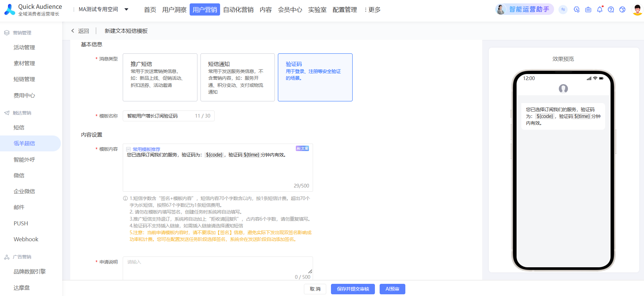Viewport: 644px width, 296px height.
Task: Click 保存并提交审核 button
Action: tap(353, 289)
